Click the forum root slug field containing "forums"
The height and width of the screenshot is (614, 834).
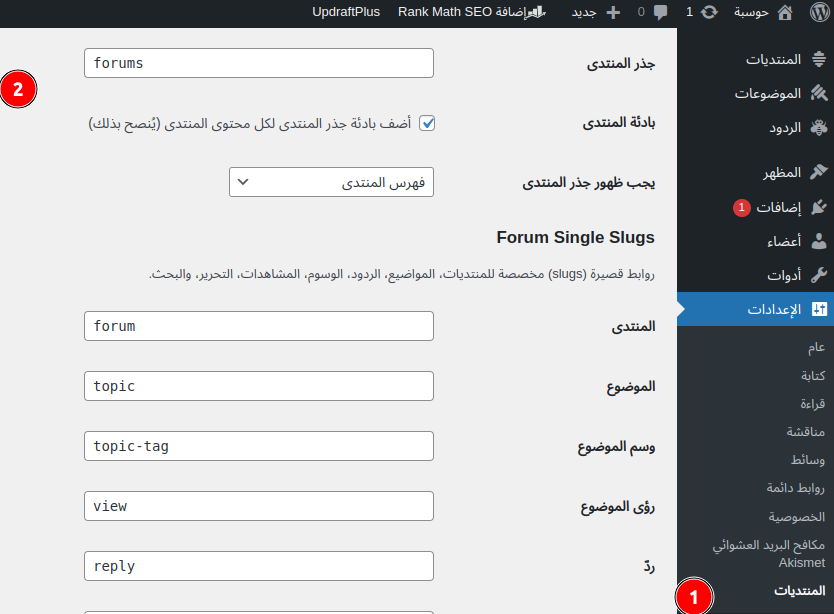point(259,63)
